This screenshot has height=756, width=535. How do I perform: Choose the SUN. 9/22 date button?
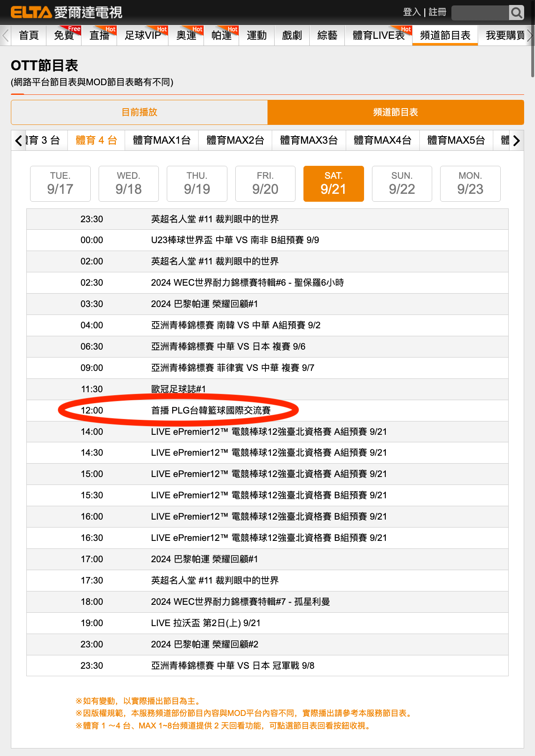pyautogui.click(x=402, y=184)
